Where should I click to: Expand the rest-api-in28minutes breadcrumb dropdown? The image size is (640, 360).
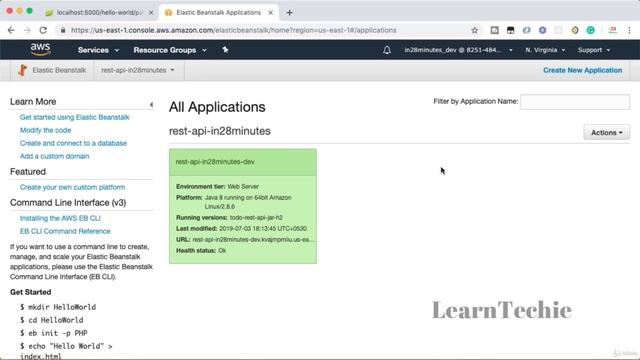(138, 70)
